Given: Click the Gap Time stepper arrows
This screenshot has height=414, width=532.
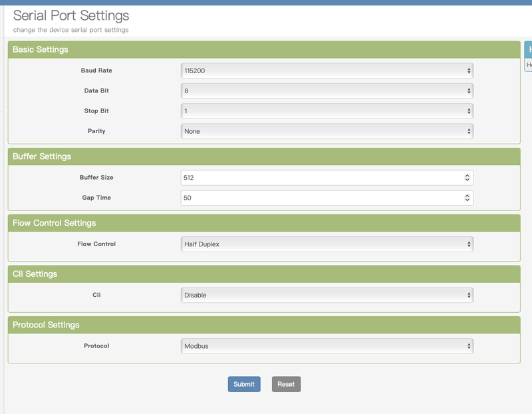Looking at the screenshot, I should pyautogui.click(x=467, y=198).
